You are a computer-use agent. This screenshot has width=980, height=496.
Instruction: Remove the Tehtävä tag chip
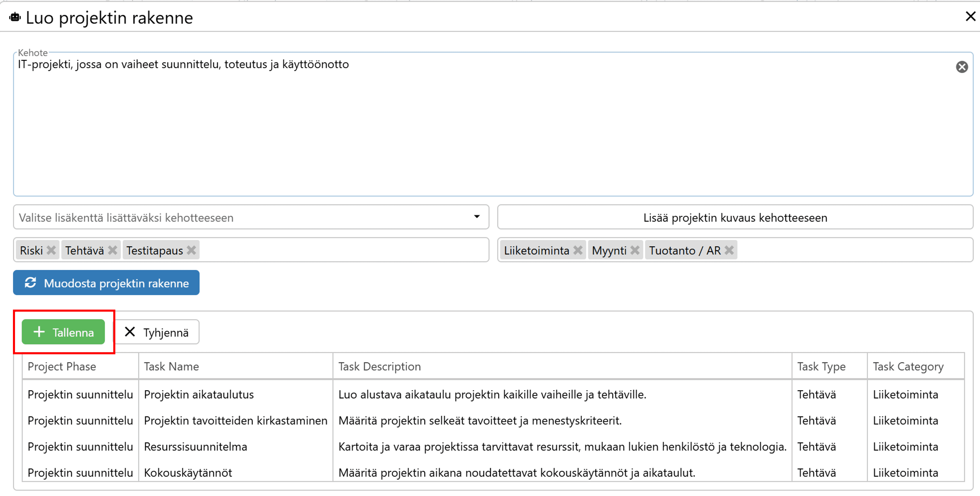click(x=112, y=250)
